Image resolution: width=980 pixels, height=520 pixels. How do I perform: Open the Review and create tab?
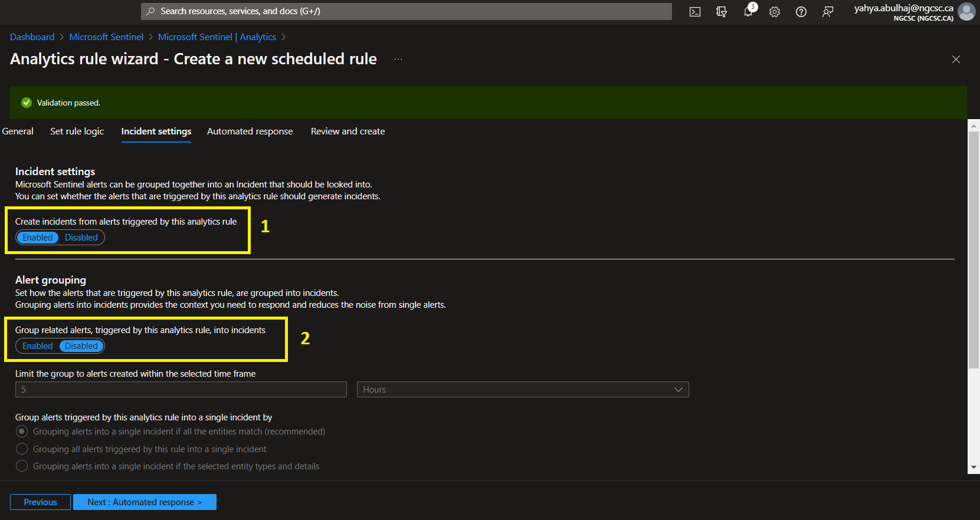pyautogui.click(x=348, y=131)
